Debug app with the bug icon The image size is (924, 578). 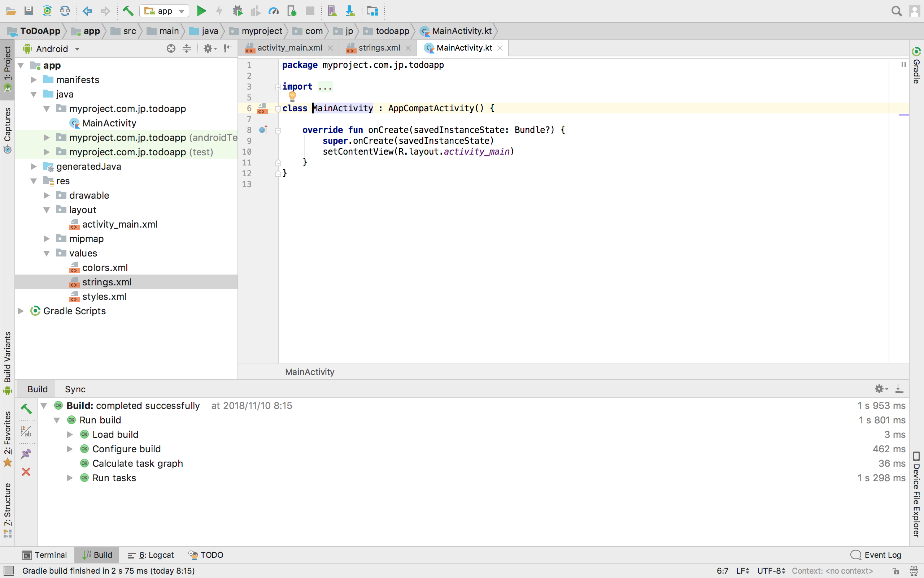[x=237, y=11]
